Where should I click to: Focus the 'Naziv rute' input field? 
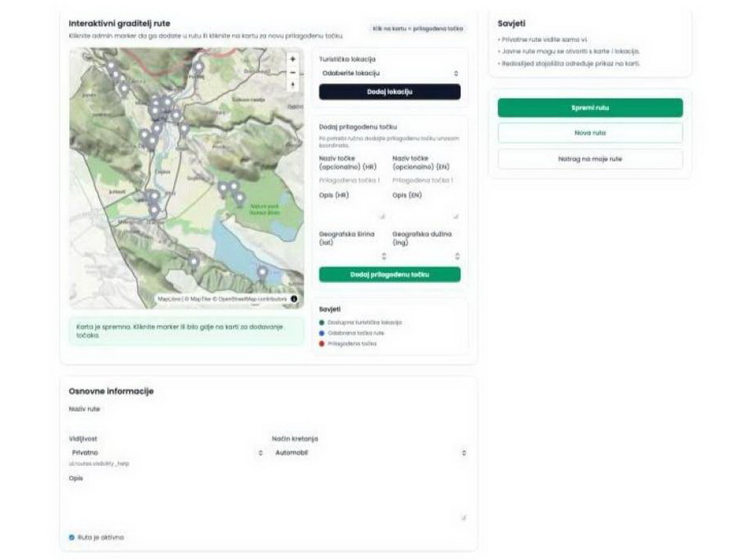coord(268,422)
